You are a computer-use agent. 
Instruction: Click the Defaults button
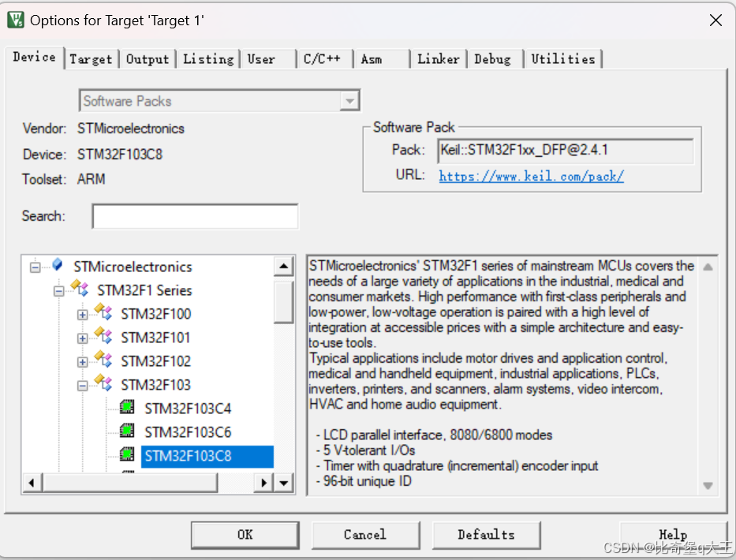(486, 535)
